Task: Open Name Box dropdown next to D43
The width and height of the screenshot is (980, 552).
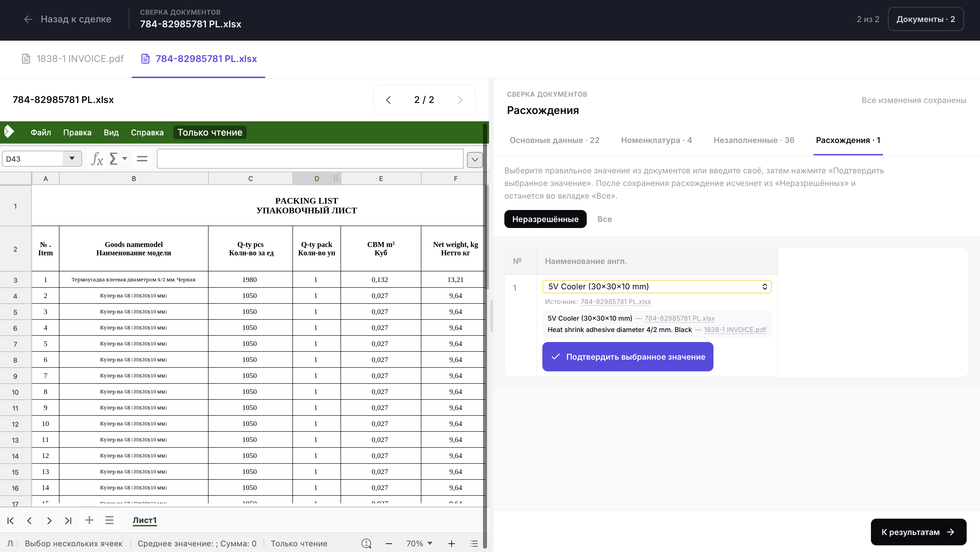Action: tap(72, 159)
